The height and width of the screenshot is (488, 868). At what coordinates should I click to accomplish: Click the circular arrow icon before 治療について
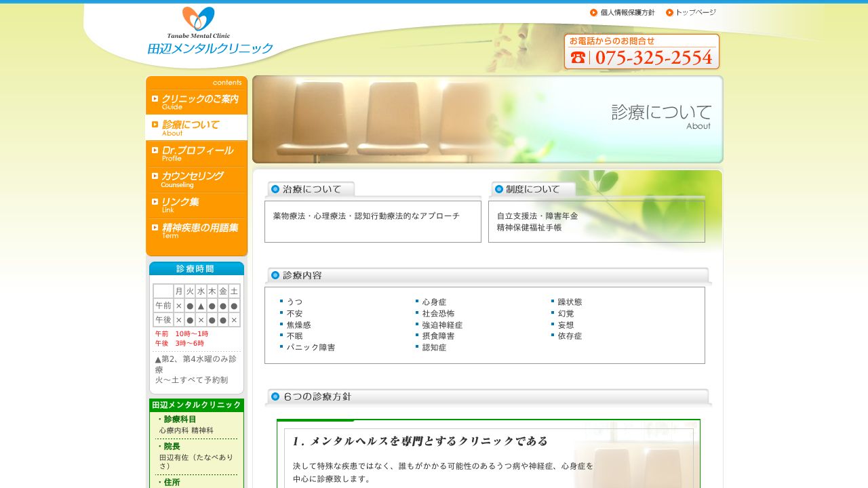(x=275, y=189)
